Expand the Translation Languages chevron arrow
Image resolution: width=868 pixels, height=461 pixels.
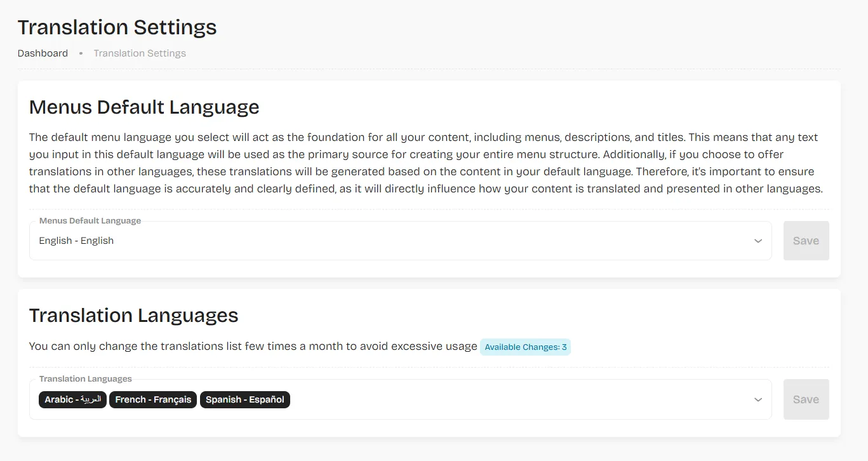[x=758, y=400]
